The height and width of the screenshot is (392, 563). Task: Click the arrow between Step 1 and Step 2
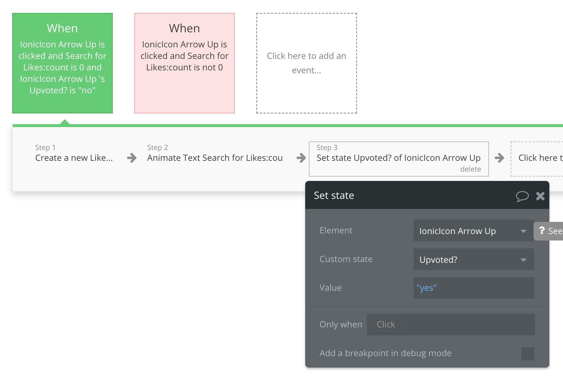(x=132, y=158)
